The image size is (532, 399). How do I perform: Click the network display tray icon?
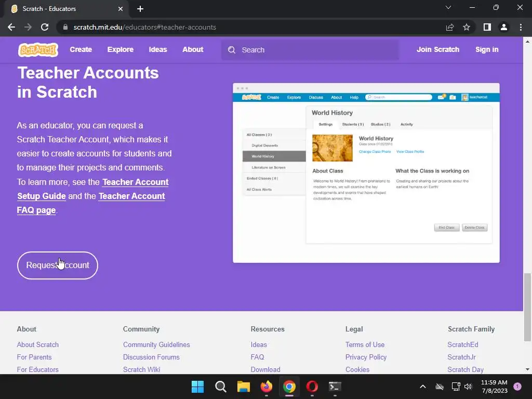pyautogui.click(x=456, y=387)
